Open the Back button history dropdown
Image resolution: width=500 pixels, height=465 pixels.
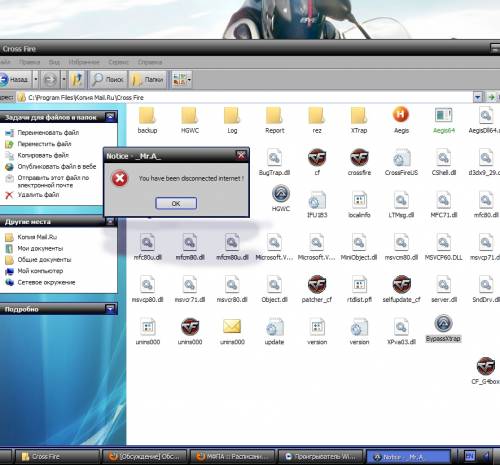pyautogui.click(x=36, y=80)
